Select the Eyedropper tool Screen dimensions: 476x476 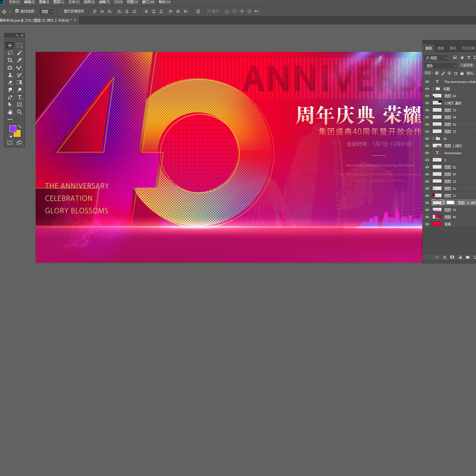pyautogui.click(x=20, y=60)
